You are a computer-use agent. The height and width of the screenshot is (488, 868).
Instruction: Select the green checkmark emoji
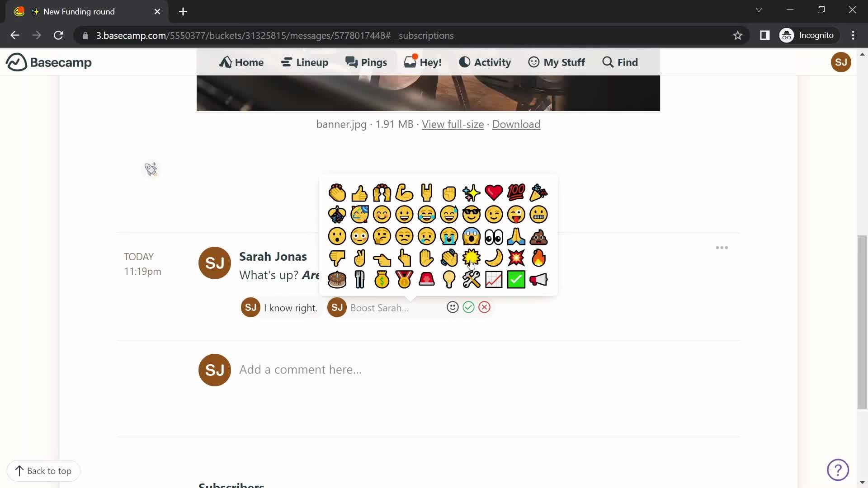pyautogui.click(x=516, y=279)
